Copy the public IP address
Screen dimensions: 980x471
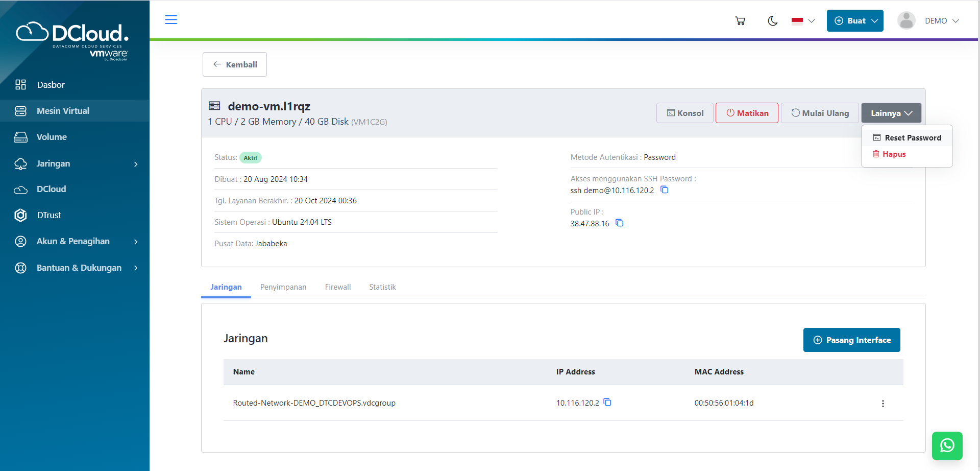pyautogui.click(x=620, y=223)
